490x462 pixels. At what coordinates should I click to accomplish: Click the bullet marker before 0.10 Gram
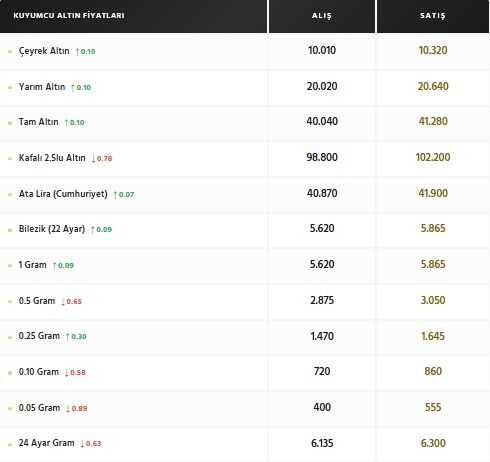coord(10,373)
